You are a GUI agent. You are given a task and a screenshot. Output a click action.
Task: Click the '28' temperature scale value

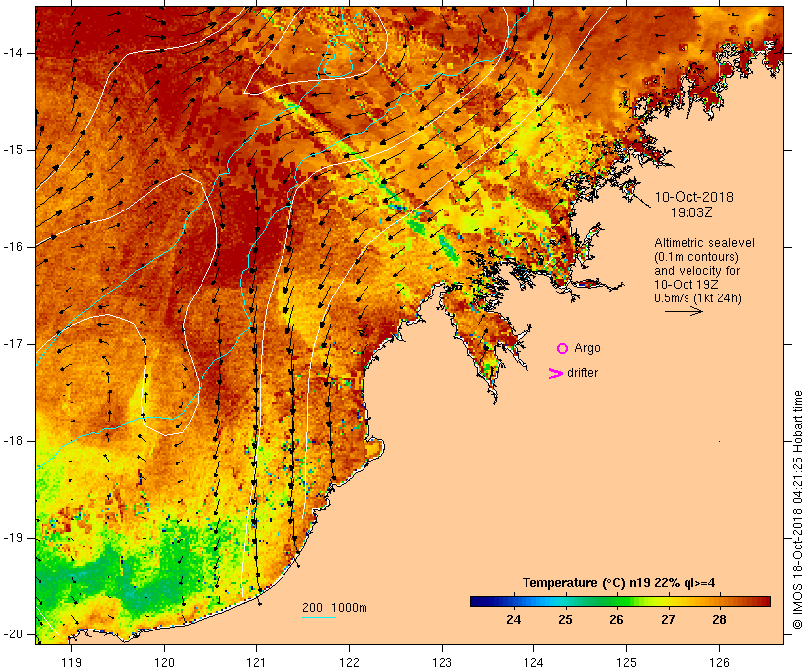719,620
